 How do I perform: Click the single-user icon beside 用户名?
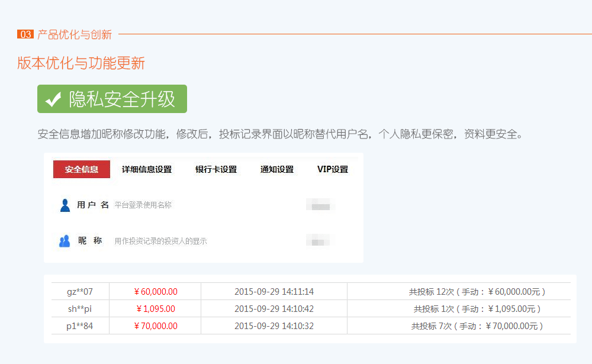pos(65,205)
